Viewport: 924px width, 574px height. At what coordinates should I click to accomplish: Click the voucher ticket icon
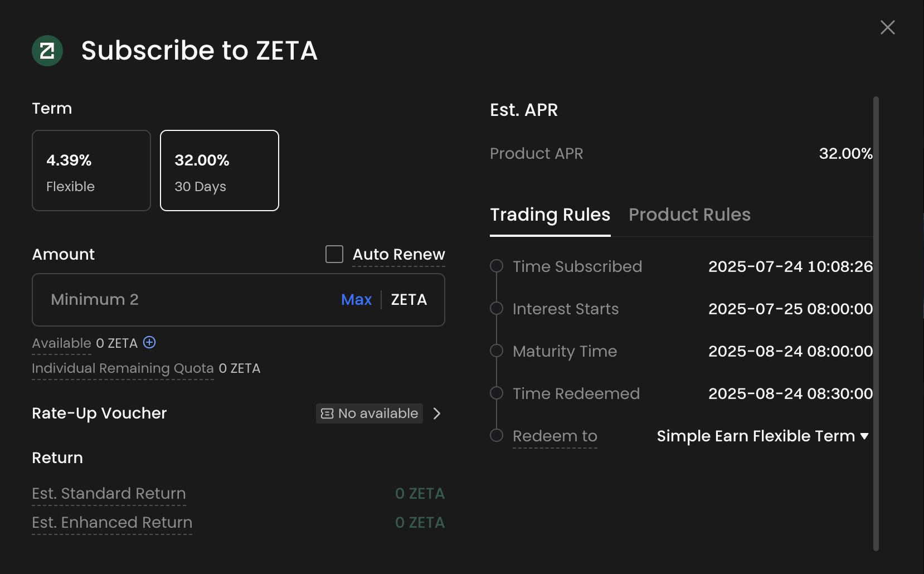coord(327,414)
